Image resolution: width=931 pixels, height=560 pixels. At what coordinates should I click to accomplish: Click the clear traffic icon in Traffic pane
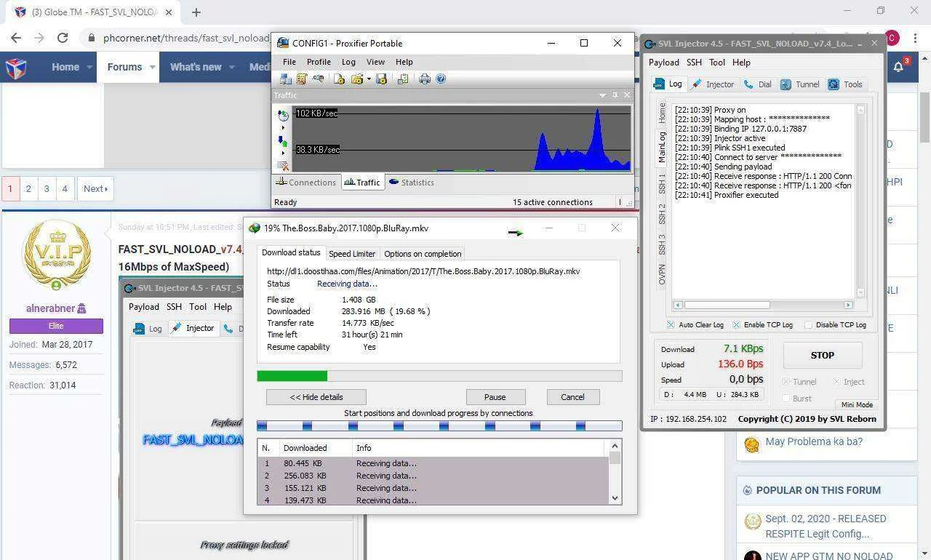click(x=283, y=167)
